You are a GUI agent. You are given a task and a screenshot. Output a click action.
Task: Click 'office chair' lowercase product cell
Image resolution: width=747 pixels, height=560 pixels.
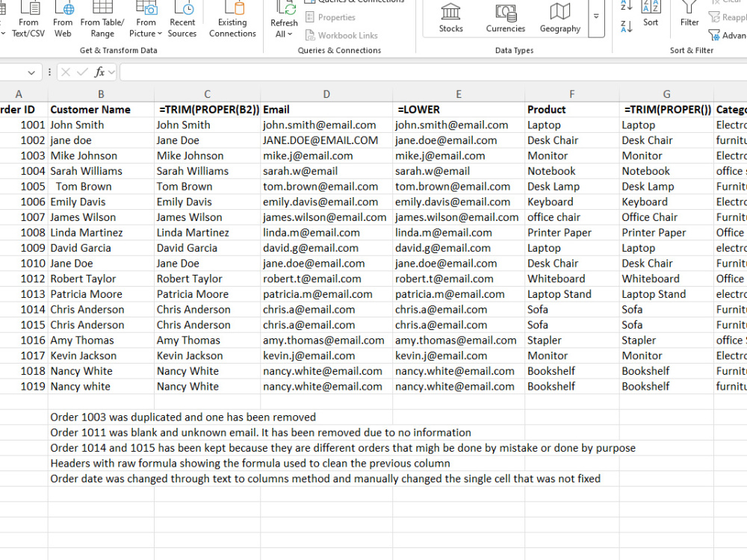pos(571,217)
